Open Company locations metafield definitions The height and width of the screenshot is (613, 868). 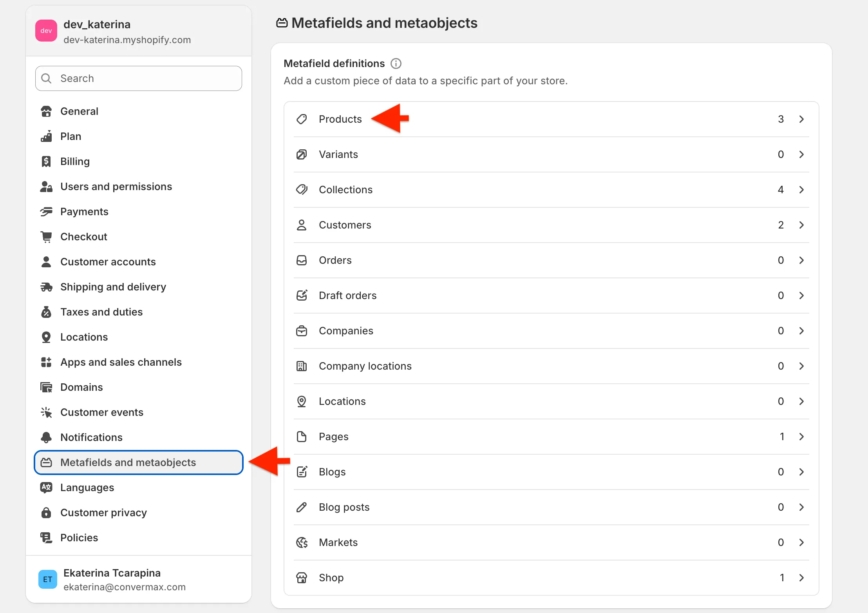click(365, 366)
